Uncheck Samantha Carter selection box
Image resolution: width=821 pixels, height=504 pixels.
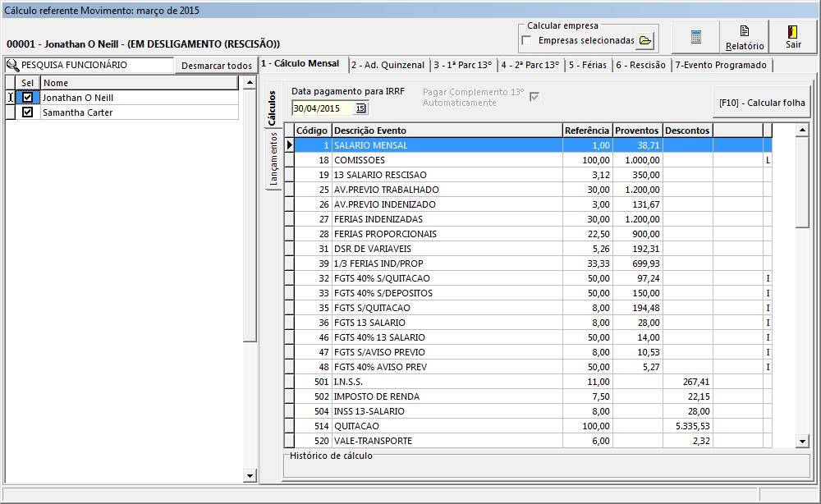pos(28,112)
